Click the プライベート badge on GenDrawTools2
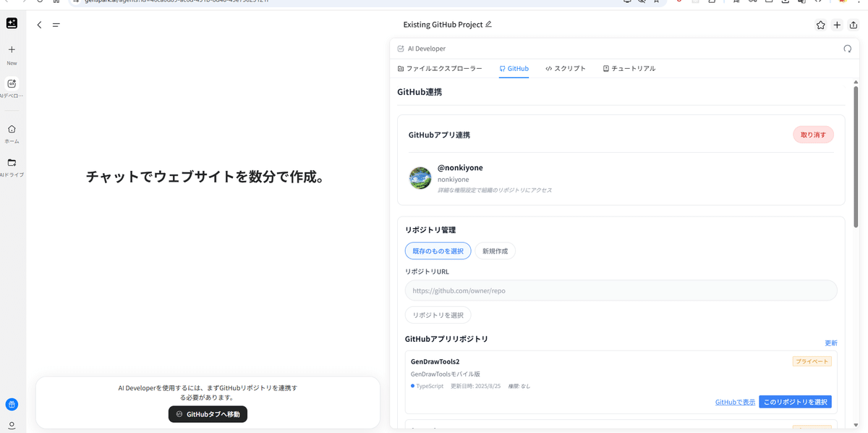868x433 pixels. (812, 361)
